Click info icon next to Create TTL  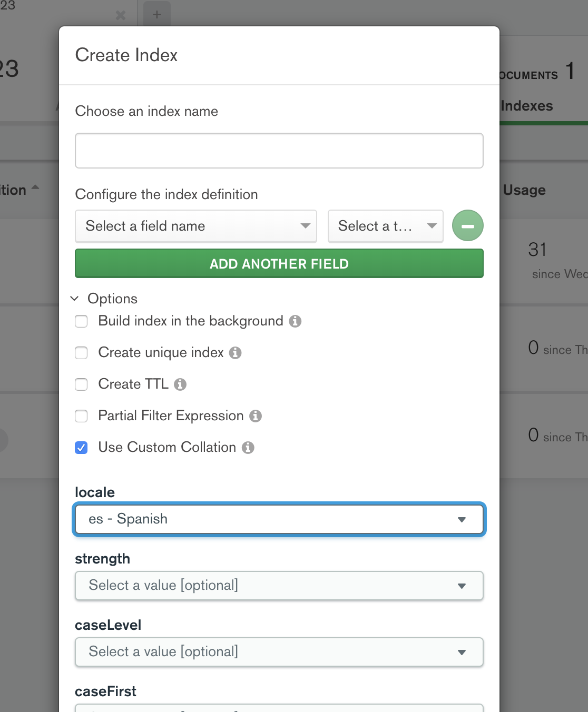pyautogui.click(x=180, y=384)
